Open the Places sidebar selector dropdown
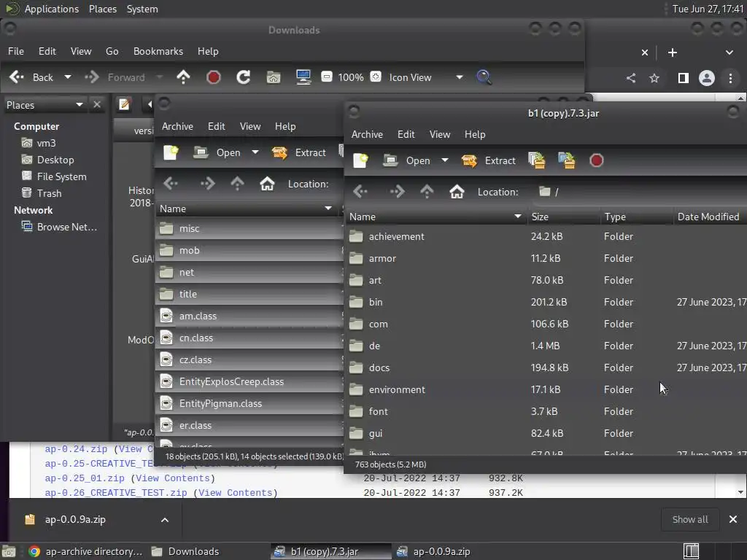 pos(45,105)
